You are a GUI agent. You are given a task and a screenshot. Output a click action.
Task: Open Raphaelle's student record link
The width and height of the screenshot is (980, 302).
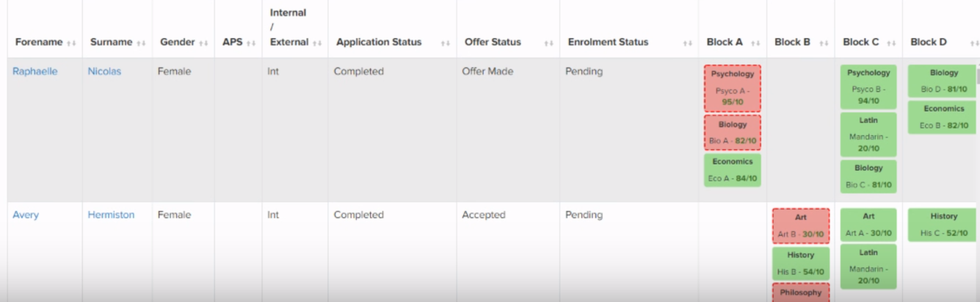(x=36, y=71)
